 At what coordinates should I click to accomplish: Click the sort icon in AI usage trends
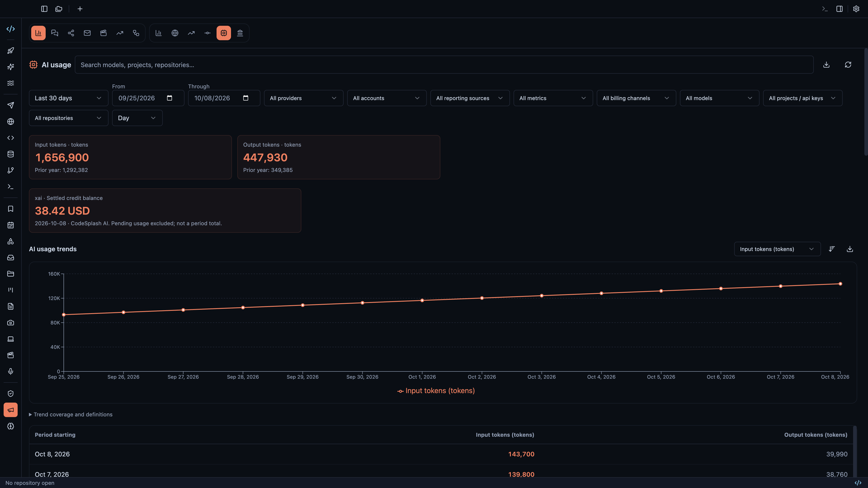click(x=832, y=249)
